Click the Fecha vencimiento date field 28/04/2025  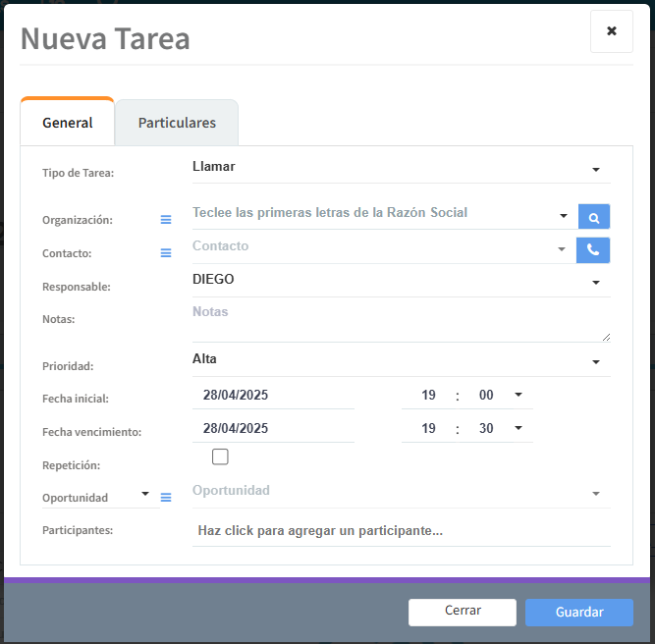point(273,428)
